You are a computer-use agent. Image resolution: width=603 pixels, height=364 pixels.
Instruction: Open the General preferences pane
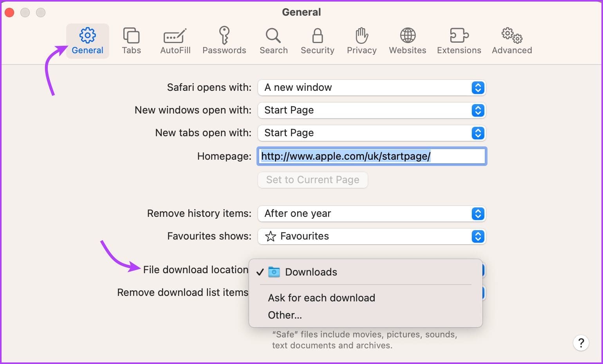87,41
